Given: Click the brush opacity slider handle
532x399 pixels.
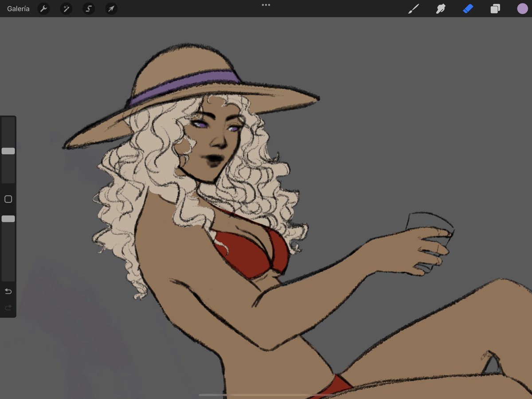Looking at the screenshot, I should coord(8,219).
